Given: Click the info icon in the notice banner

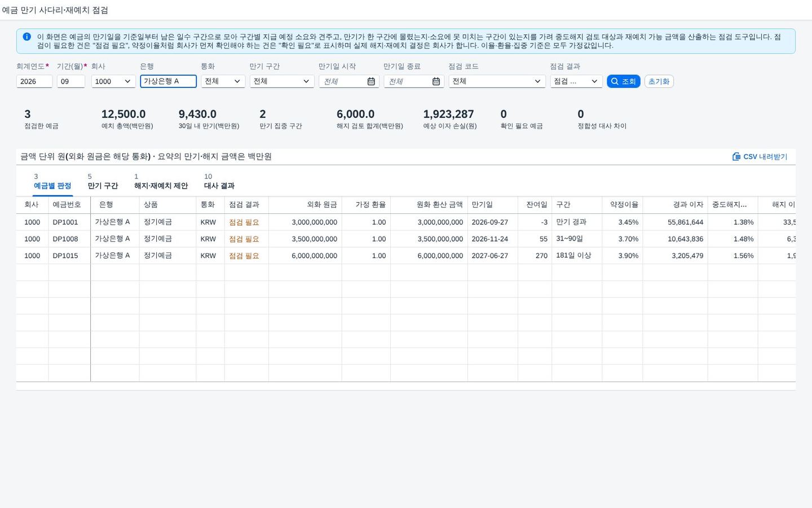Looking at the screenshot, I should [x=27, y=37].
